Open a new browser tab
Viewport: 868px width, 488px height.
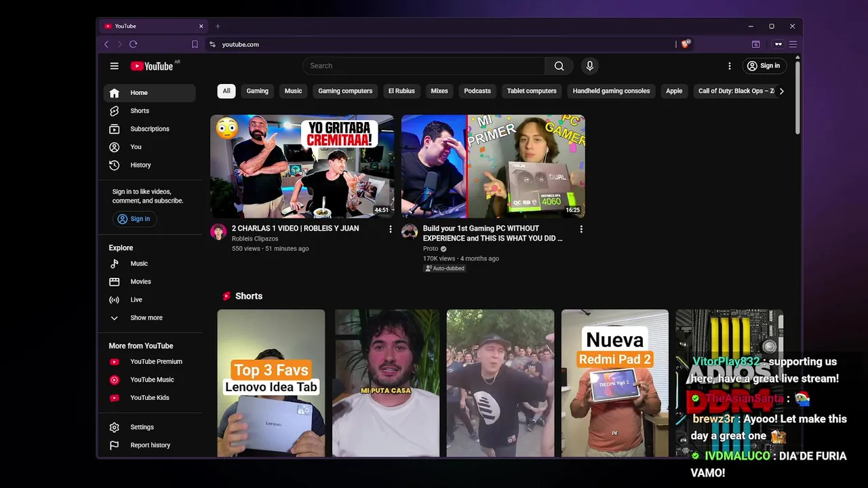point(218,26)
